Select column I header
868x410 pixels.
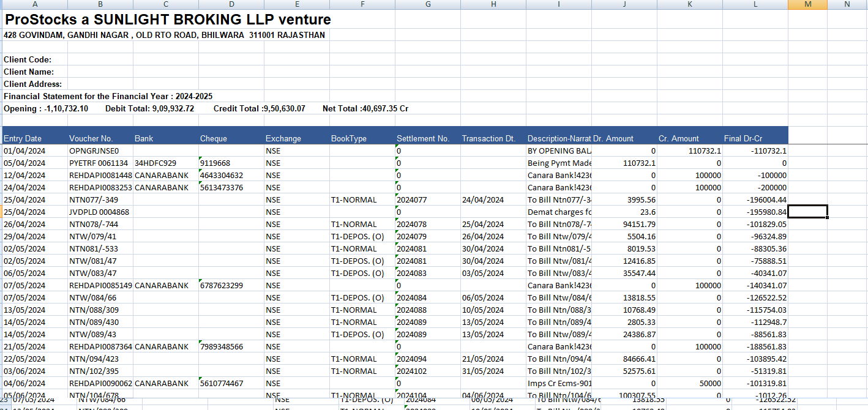[559, 5]
